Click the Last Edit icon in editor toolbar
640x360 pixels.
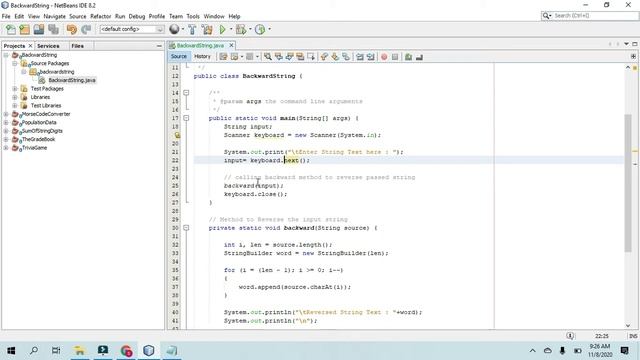click(x=223, y=57)
